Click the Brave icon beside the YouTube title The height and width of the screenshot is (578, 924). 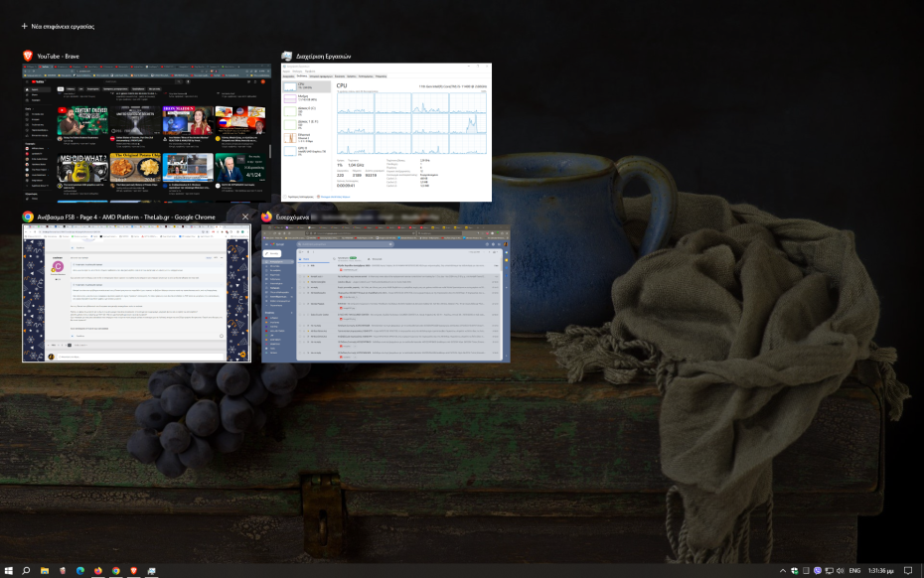tap(28, 56)
